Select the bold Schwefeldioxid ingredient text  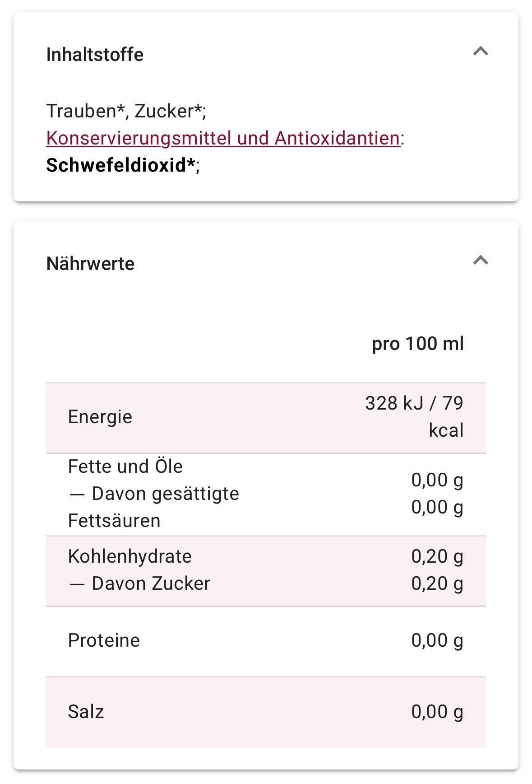coord(120,165)
